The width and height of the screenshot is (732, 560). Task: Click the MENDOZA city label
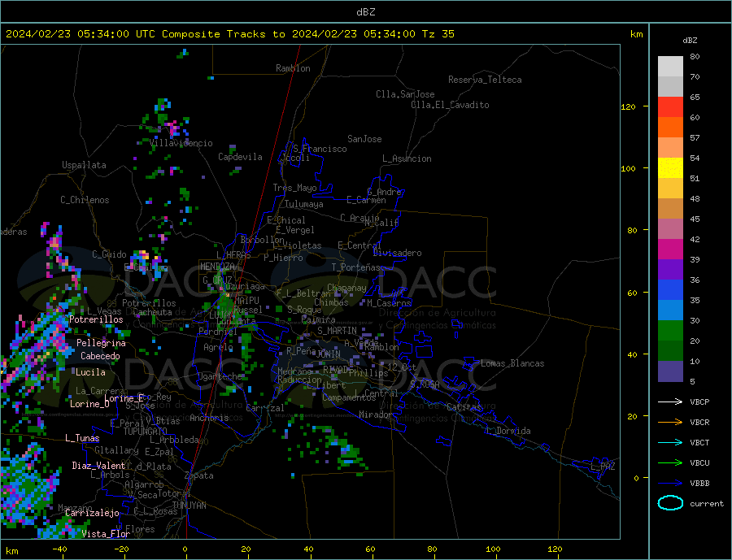(x=217, y=267)
